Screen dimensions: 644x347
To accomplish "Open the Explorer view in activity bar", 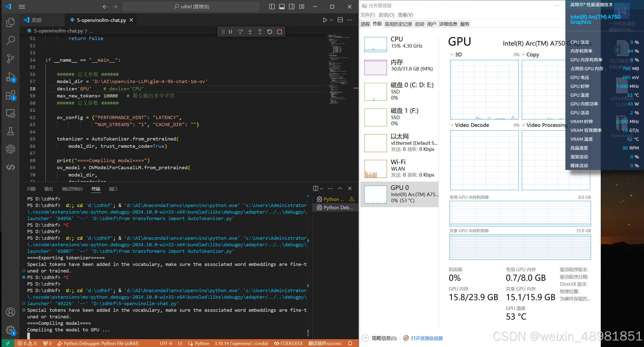I will tap(10, 22).
